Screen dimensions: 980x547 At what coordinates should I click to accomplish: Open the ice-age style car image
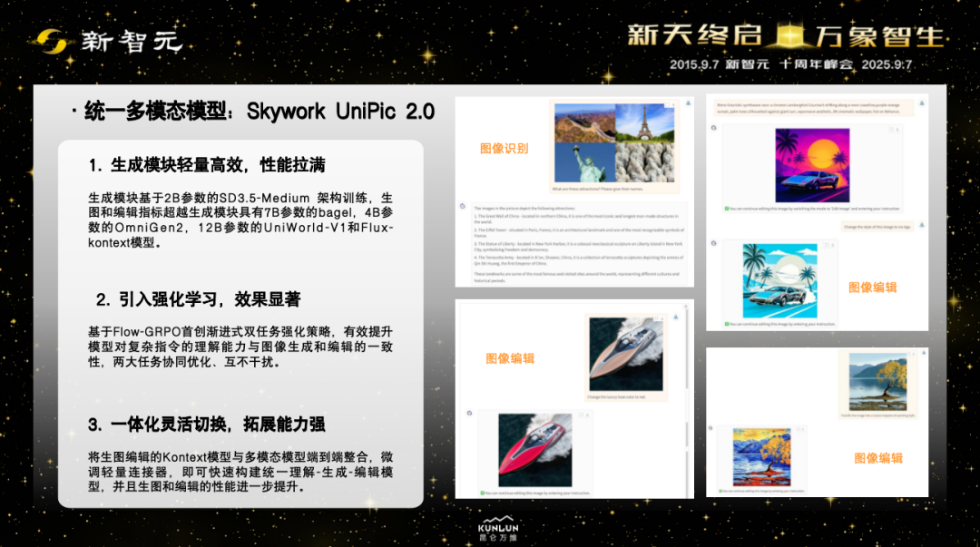click(779, 281)
